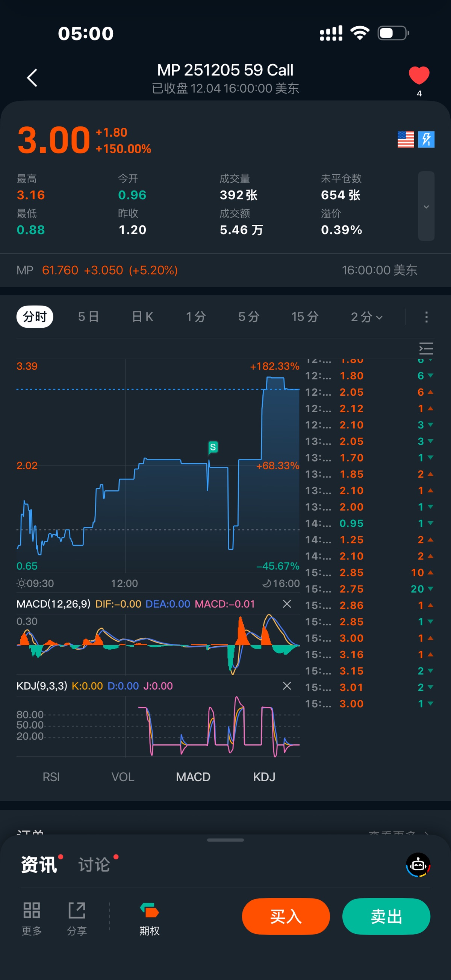Close the MACD indicator panel

287,604
